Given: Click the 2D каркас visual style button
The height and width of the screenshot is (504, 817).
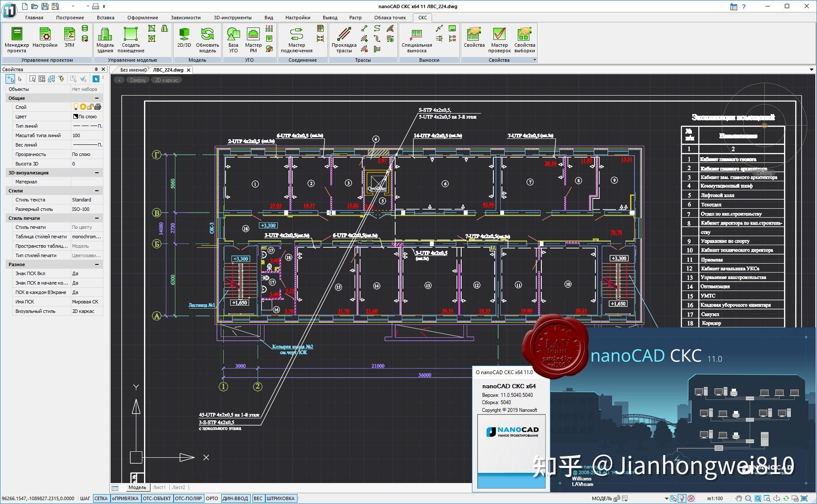Looking at the screenshot, I should [x=166, y=80].
